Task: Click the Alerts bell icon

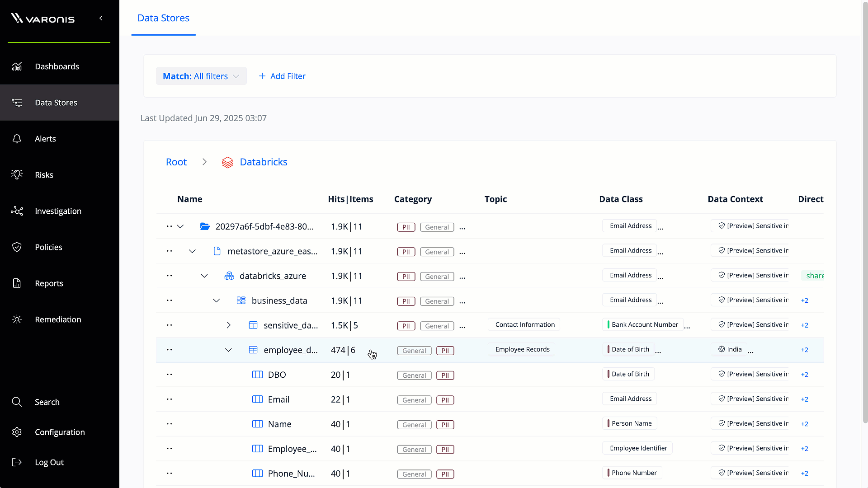Action: coord(17,139)
